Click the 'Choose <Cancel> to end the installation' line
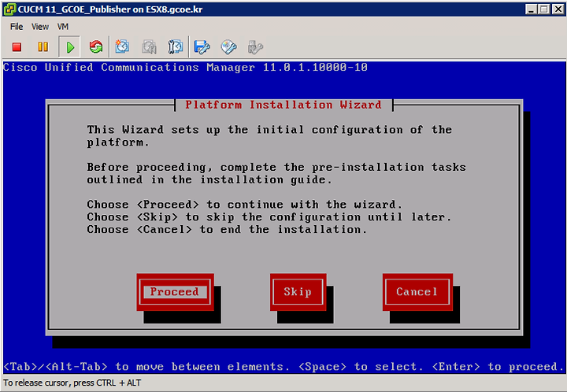 227,230
